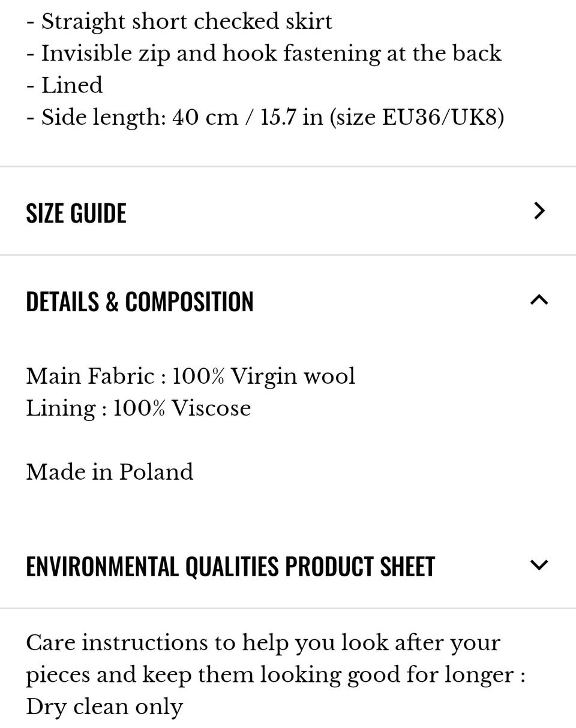Screen dimensions: 576x728
Task: Tap the 'Side length:' label
Action: (x=104, y=117)
